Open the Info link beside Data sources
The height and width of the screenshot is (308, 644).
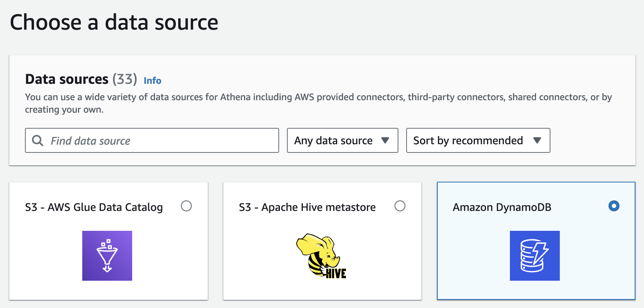(x=152, y=81)
